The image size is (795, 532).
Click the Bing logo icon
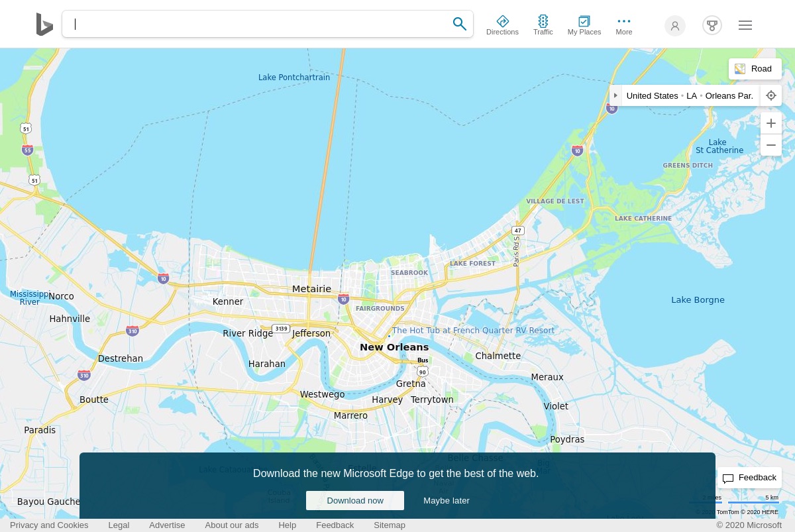click(44, 25)
